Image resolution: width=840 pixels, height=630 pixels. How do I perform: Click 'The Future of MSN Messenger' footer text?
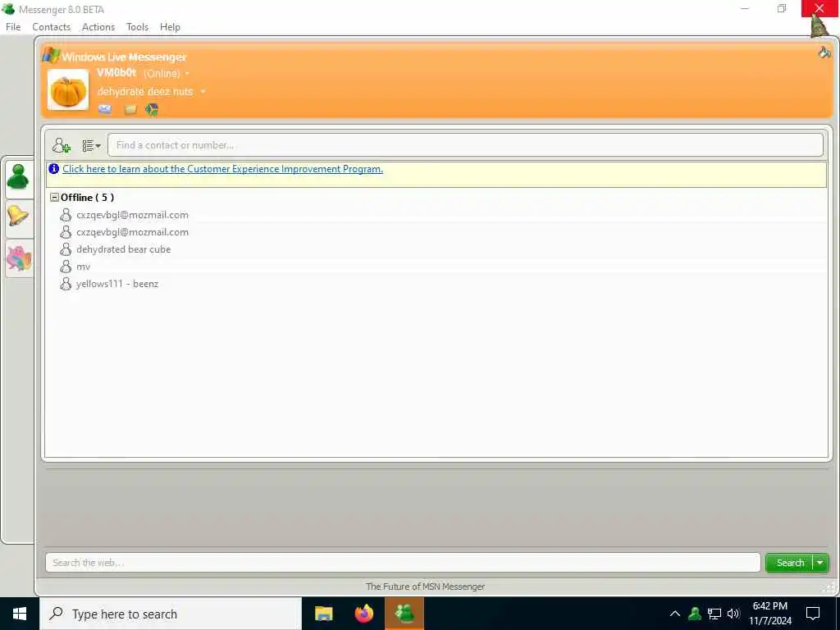[x=426, y=587]
